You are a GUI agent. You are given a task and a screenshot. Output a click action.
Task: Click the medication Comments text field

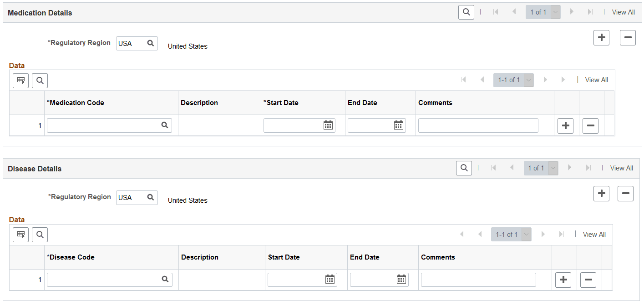tap(478, 125)
